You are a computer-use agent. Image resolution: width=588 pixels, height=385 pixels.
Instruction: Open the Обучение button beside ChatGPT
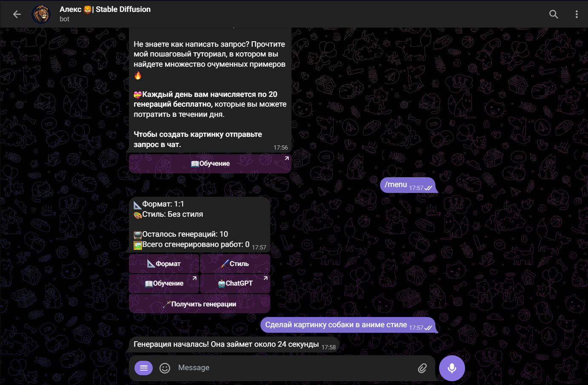(x=164, y=283)
